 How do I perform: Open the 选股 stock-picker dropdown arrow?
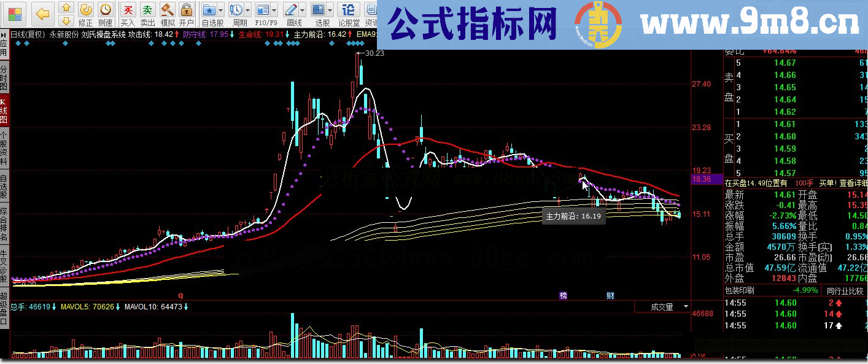[x=330, y=10]
